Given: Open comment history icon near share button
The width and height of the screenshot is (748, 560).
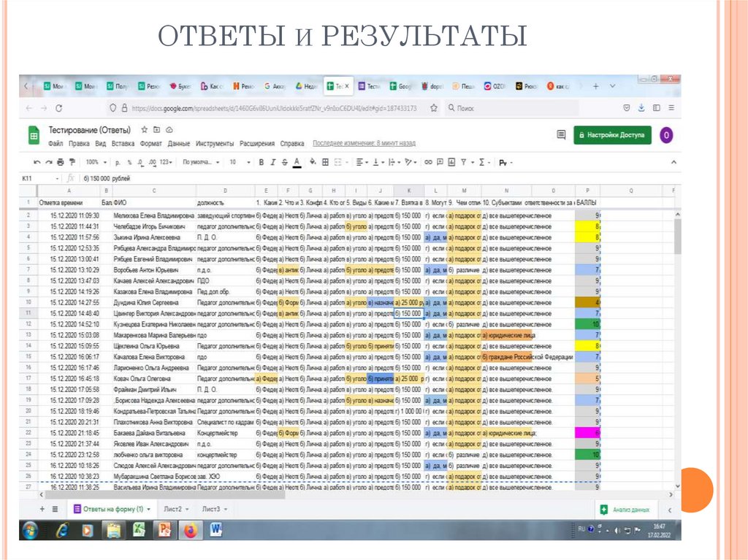Looking at the screenshot, I should [x=562, y=135].
